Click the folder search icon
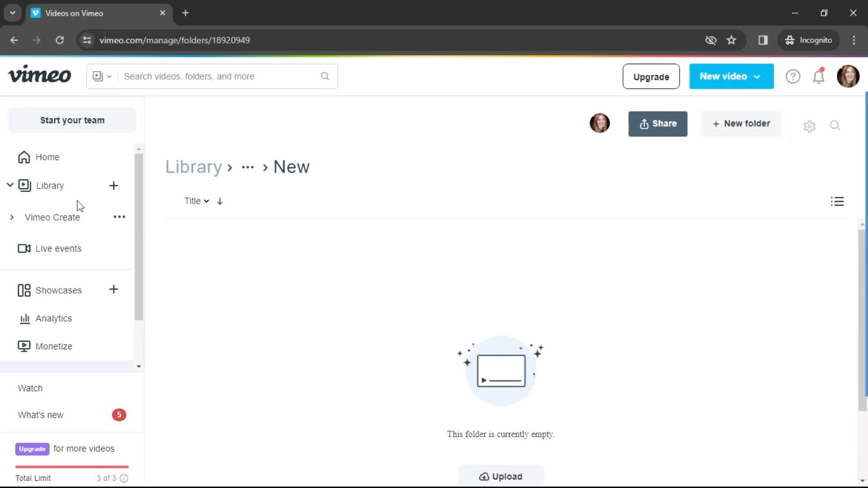Image resolution: width=868 pixels, height=488 pixels. coord(835,125)
